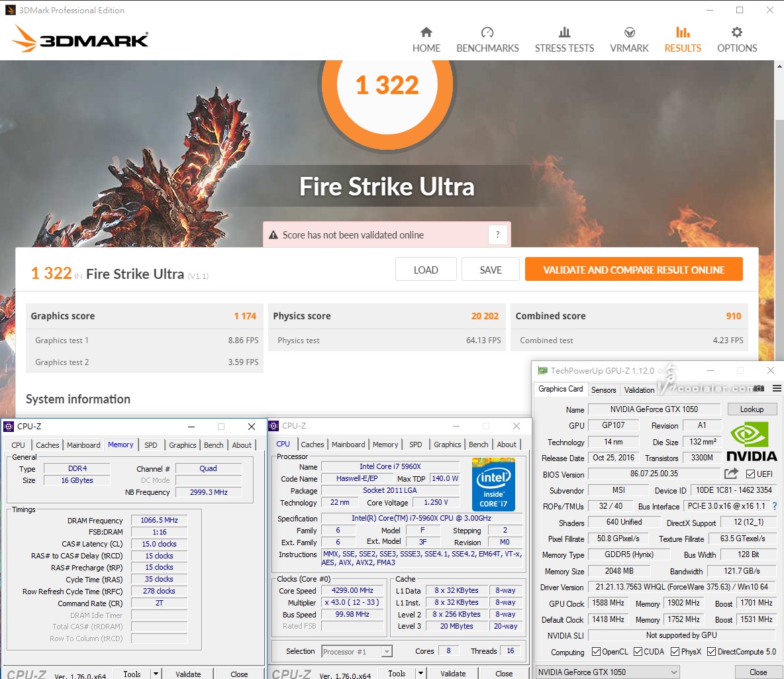Screen dimensions: 784x679
Task: Open the Bench tab in the Processor CPU-Z window
Action: click(x=479, y=444)
